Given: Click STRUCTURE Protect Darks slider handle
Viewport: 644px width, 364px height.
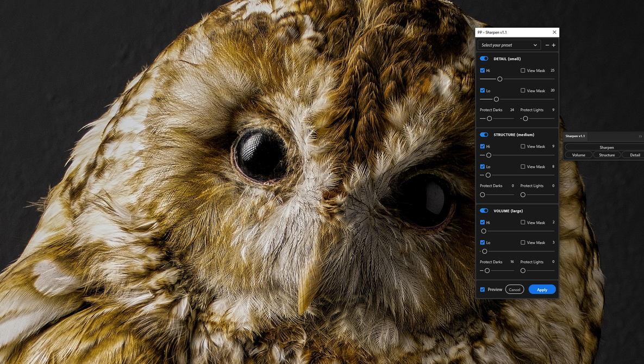Looking at the screenshot, I should [483, 194].
